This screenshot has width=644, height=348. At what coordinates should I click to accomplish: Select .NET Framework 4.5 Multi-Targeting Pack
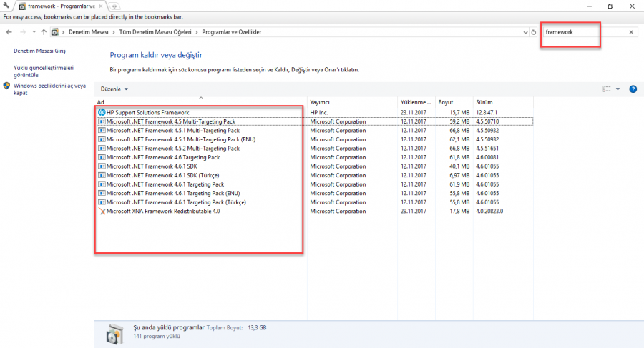[171, 121]
